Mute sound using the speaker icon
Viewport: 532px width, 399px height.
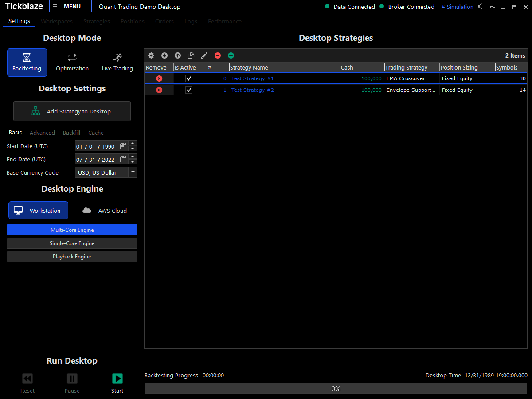point(481,7)
